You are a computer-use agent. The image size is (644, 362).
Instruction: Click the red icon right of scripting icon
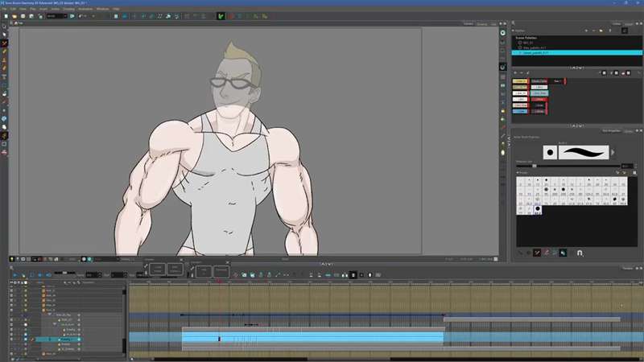point(231,16)
